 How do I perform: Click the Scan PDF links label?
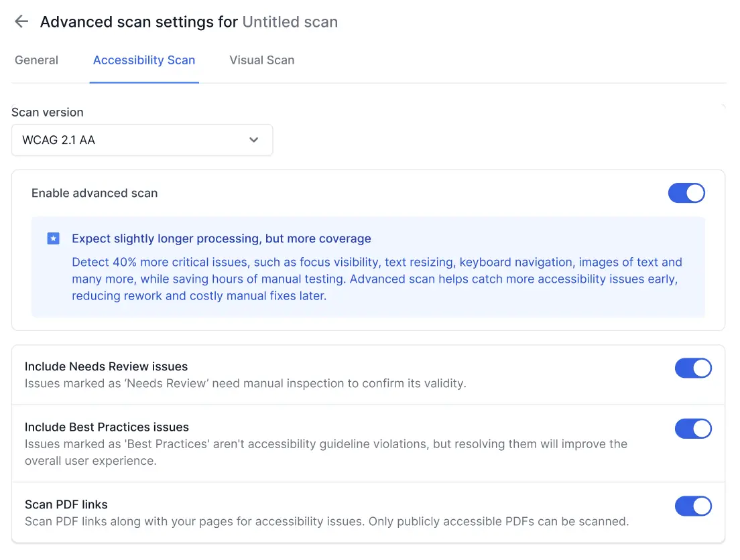point(66,504)
